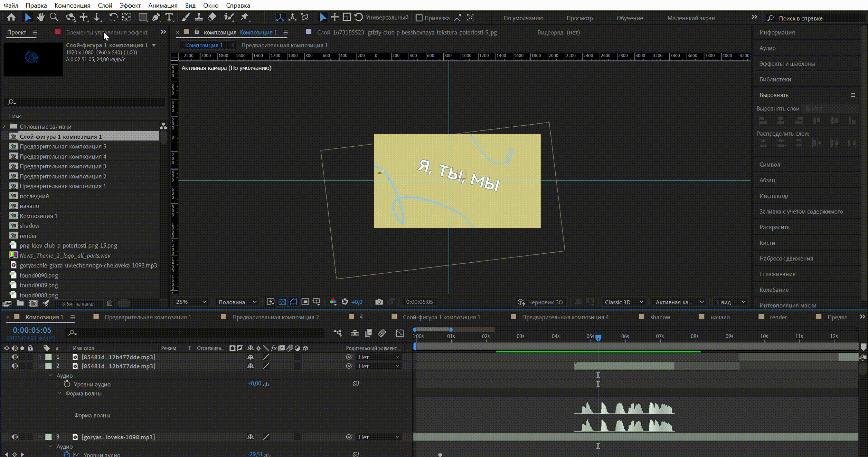Screen dimensions: 868x457
Task: Expand the Сплошные заливки folder
Action: pos(4,126)
